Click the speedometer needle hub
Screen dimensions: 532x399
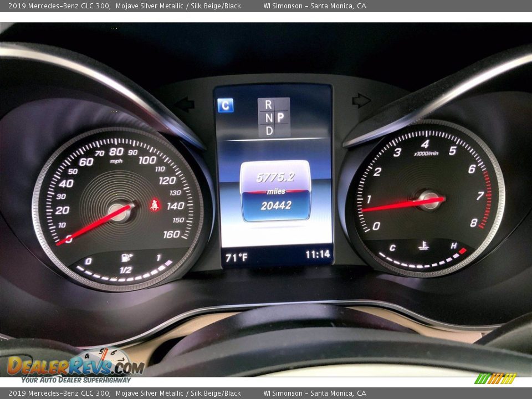117,212
